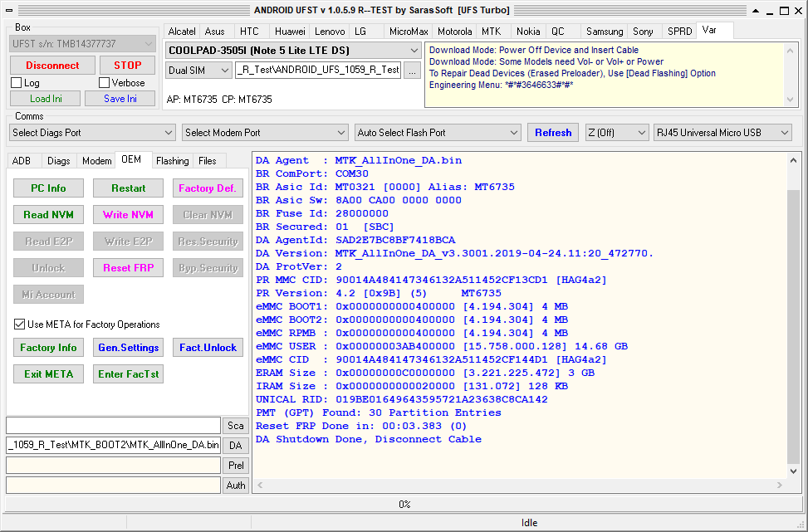
Task: Click the Auth button
Action: coord(236,486)
